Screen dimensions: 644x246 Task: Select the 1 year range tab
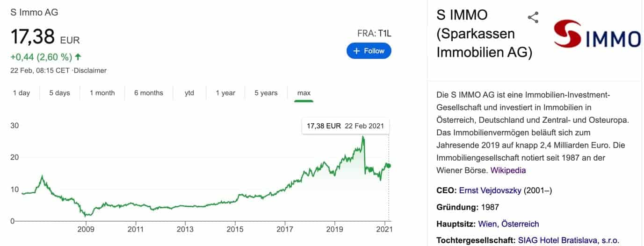[225, 93]
